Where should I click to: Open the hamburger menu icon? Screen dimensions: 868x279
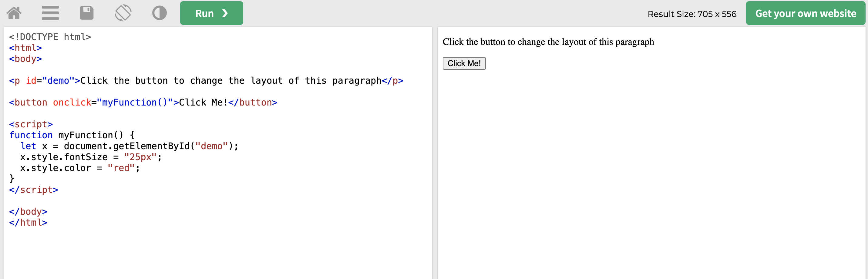[x=50, y=13]
